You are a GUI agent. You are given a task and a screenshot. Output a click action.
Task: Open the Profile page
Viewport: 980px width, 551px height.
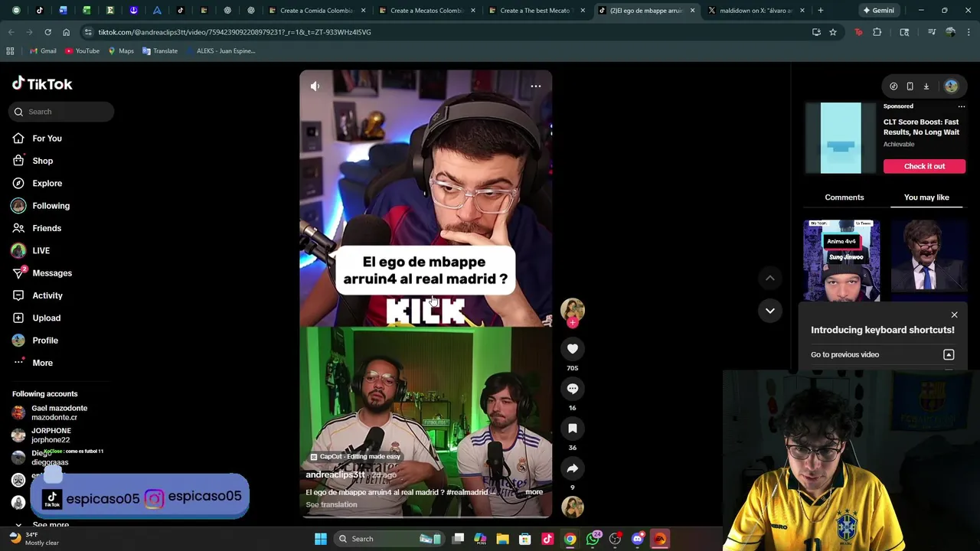point(45,341)
